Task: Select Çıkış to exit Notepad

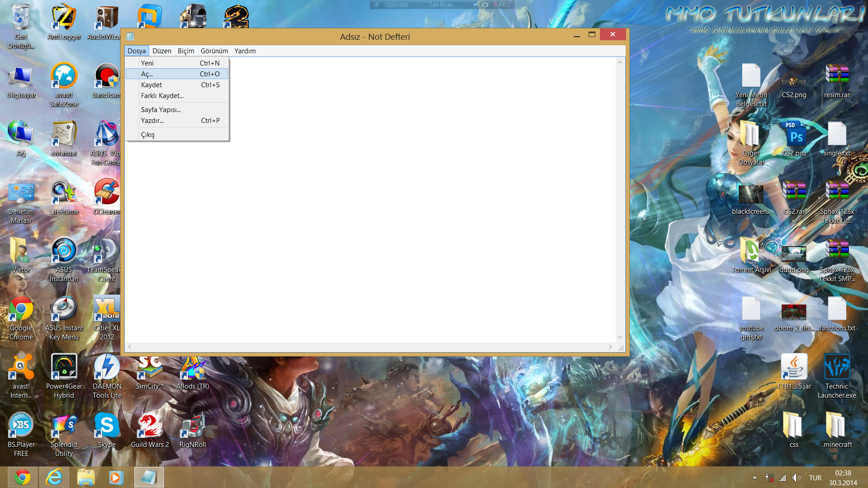Action: [147, 134]
